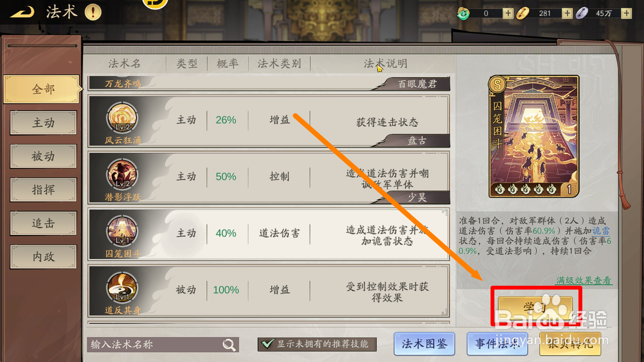Image resolution: width=644 pixels, height=362 pixels.
Task: Toggle 显示未拥有的推荐技能 checkbox
Action: click(x=267, y=344)
